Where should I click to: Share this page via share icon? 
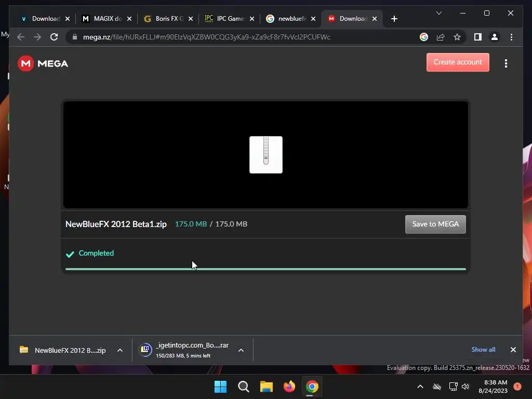(441, 37)
